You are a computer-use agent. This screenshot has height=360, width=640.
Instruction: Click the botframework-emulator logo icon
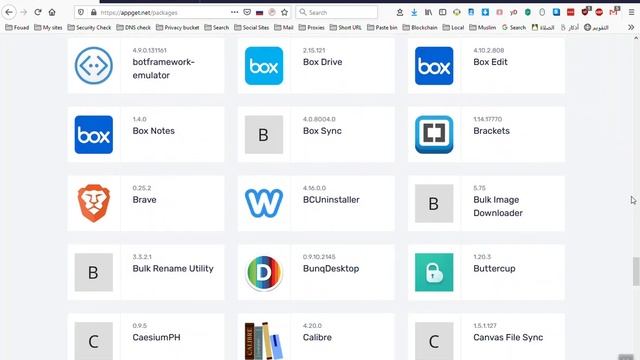pyautogui.click(x=94, y=66)
